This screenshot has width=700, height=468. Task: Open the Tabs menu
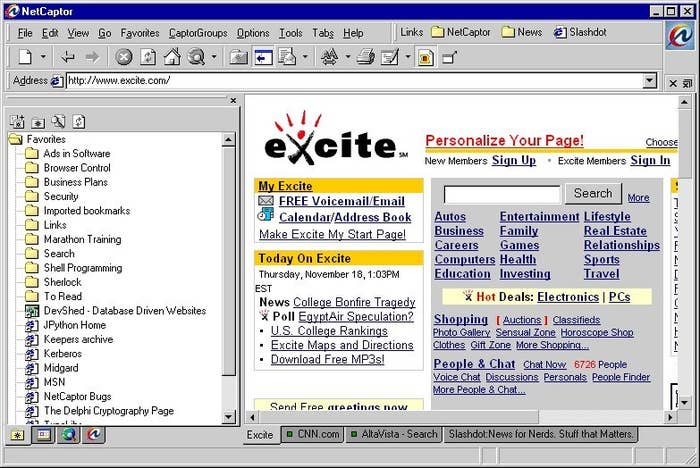(323, 33)
